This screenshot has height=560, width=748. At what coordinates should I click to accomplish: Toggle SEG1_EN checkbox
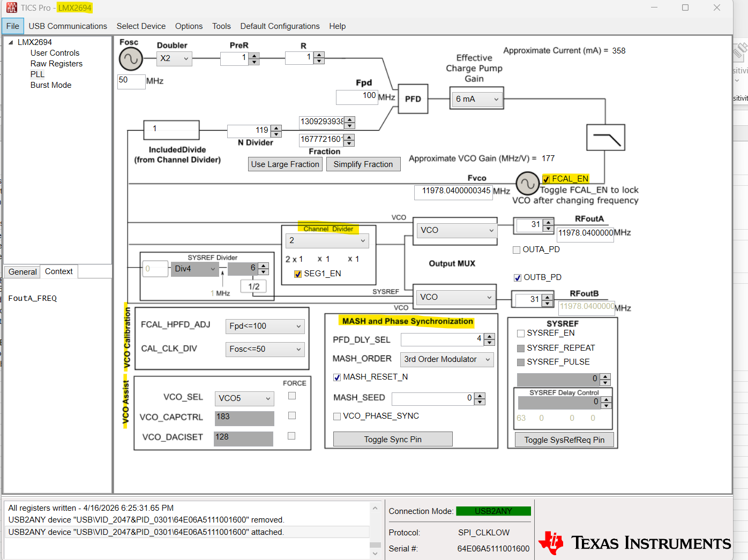pos(298,274)
